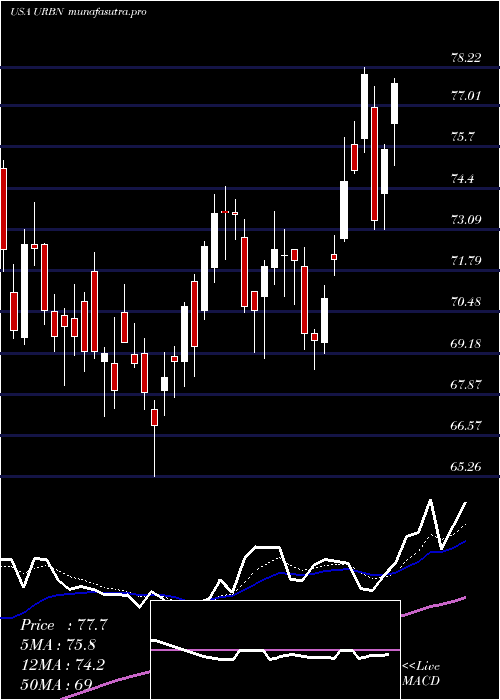
Task: Click the 77.01 price axis label
Action: [466, 96]
